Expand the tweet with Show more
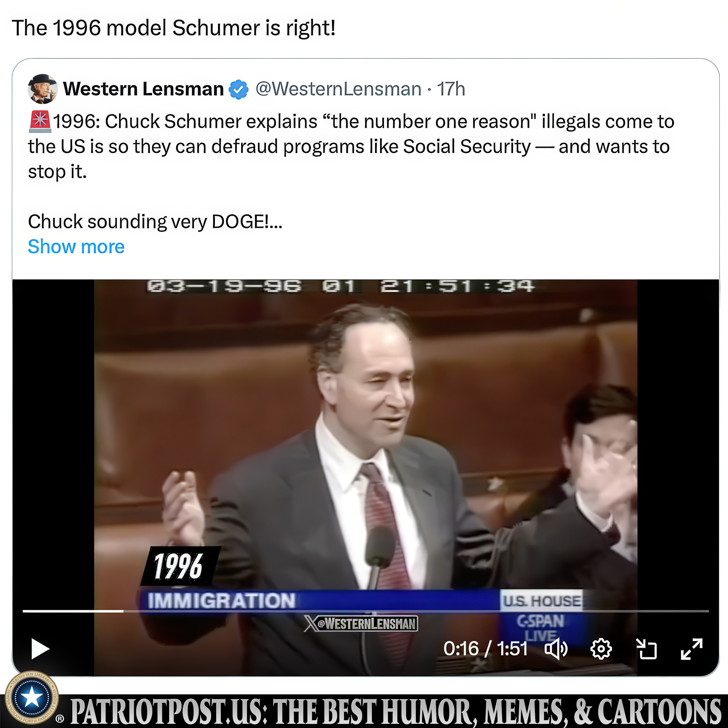 pyautogui.click(x=76, y=246)
